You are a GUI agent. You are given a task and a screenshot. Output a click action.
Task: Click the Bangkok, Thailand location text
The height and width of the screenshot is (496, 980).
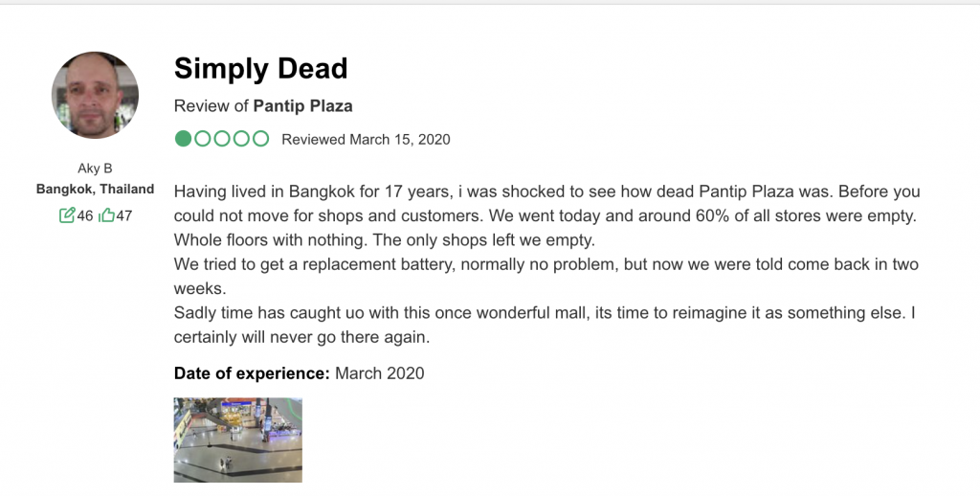tap(95, 189)
